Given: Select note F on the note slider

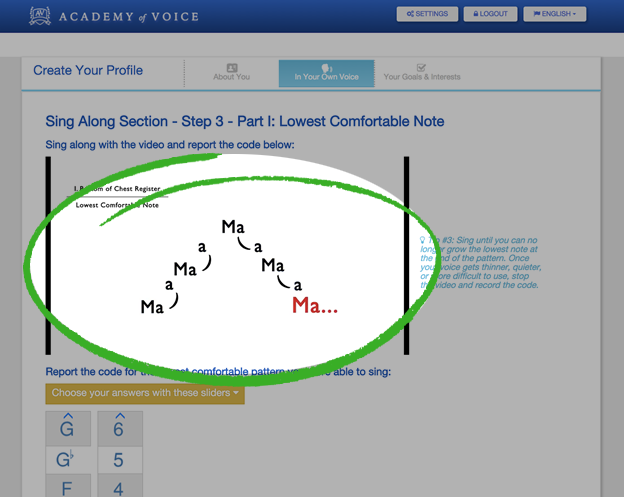Looking at the screenshot, I should tap(68, 489).
